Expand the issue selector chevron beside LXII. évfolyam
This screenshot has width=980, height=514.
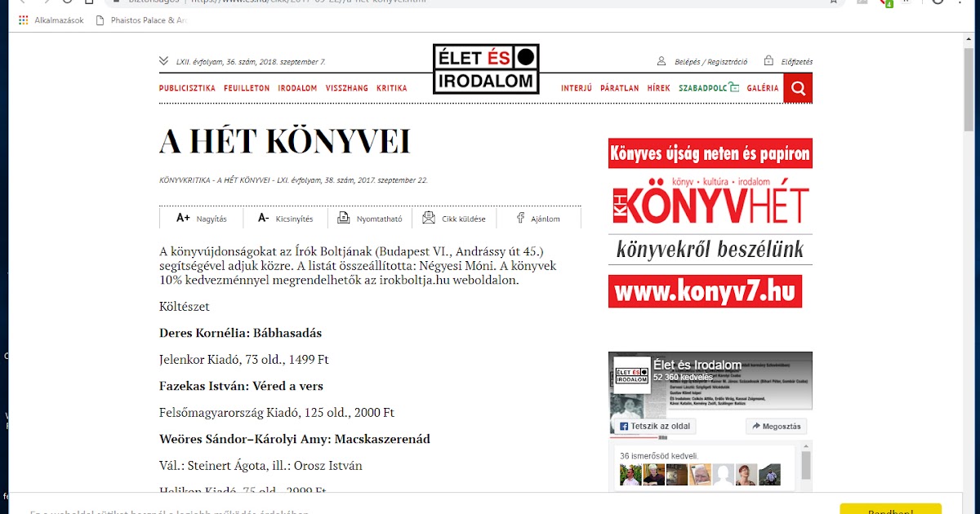163,59
